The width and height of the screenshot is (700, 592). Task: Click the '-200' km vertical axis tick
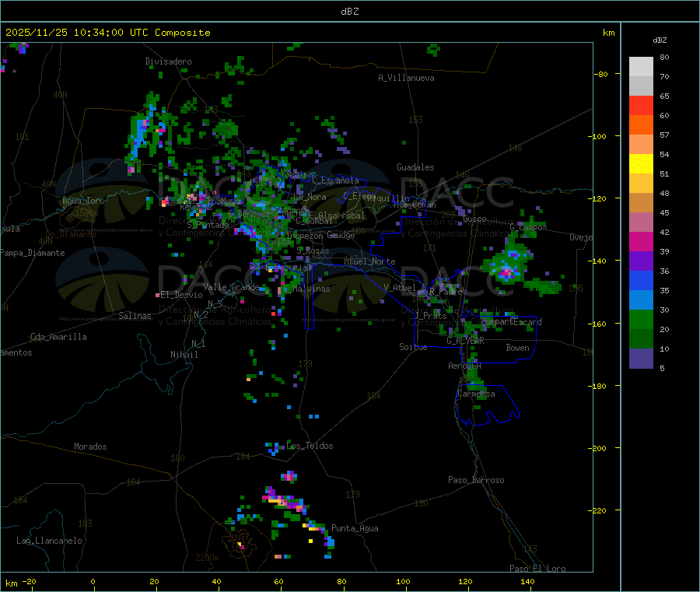[x=597, y=449]
